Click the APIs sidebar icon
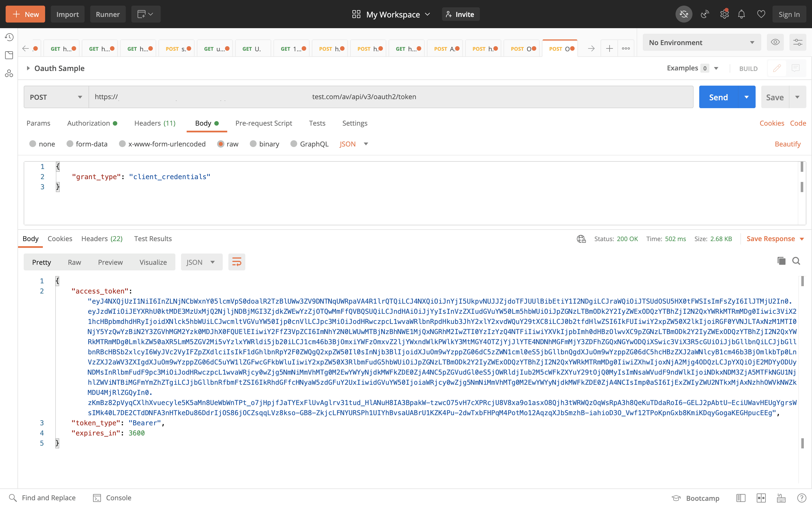This screenshot has width=812, height=507. (x=9, y=74)
